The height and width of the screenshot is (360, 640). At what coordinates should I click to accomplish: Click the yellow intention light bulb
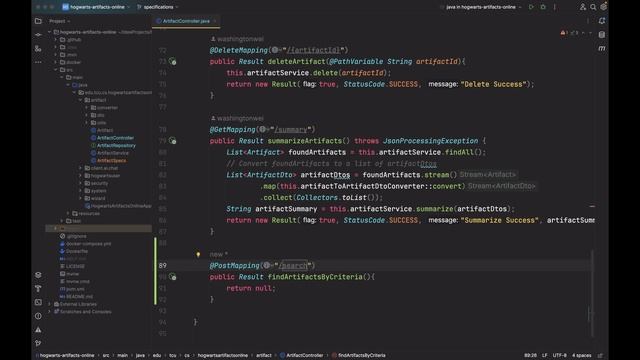coord(198,254)
